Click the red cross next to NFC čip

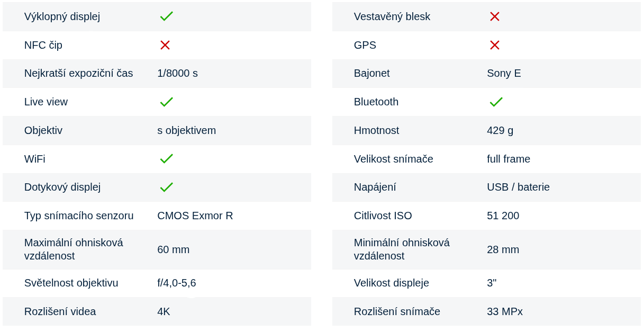(165, 45)
